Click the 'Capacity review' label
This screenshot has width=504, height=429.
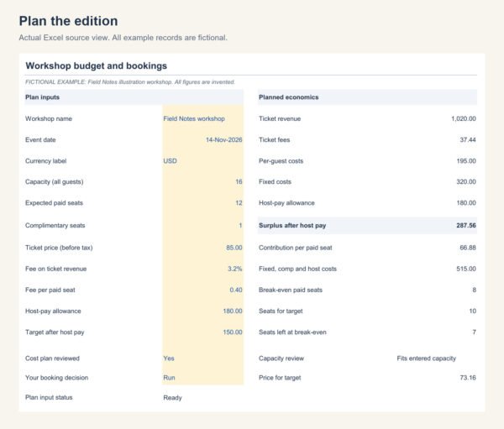coord(281,358)
